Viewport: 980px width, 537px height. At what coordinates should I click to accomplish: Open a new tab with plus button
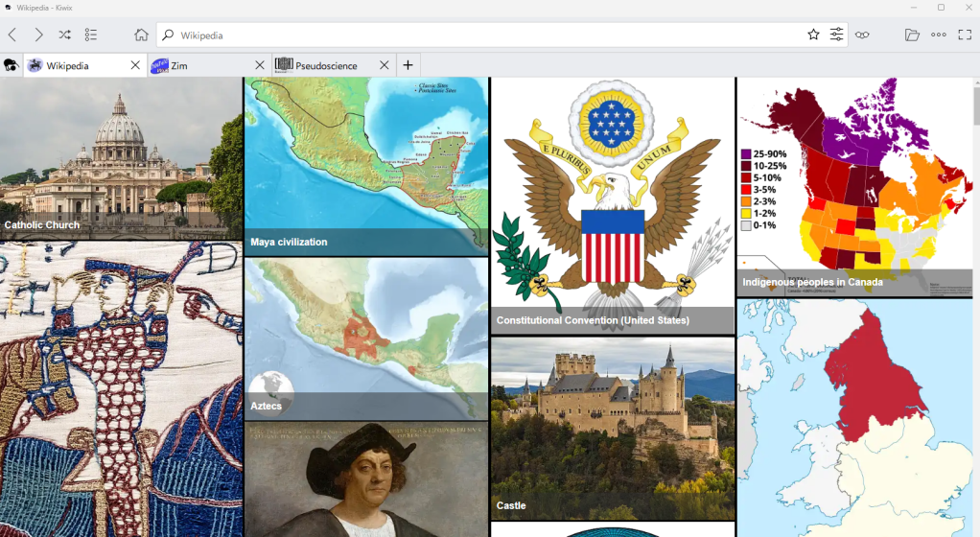click(x=408, y=65)
